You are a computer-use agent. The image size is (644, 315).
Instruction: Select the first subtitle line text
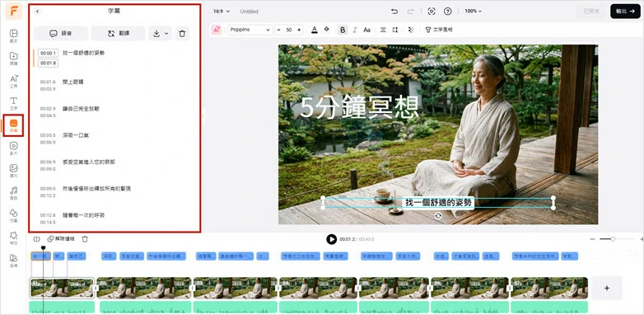pyautogui.click(x=84, y=53)
